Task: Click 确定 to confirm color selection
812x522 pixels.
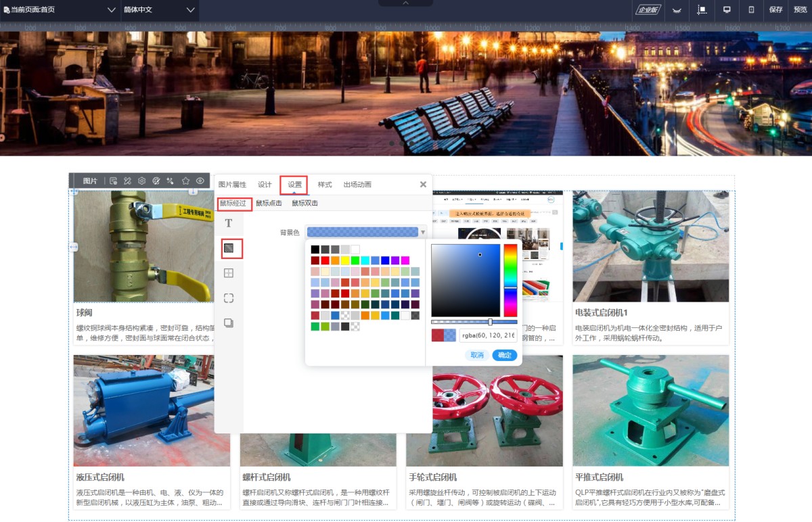Action: click(x=505, y=355)
